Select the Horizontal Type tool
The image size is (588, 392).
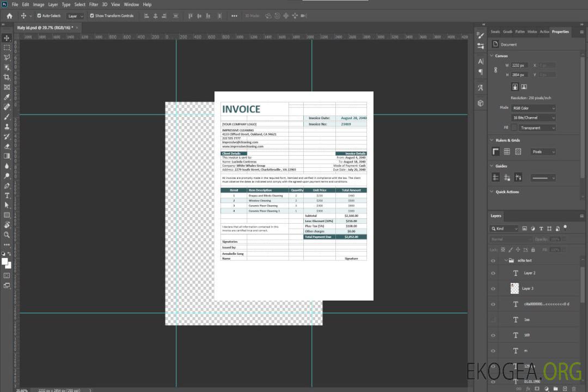click(x=7, y=195)
